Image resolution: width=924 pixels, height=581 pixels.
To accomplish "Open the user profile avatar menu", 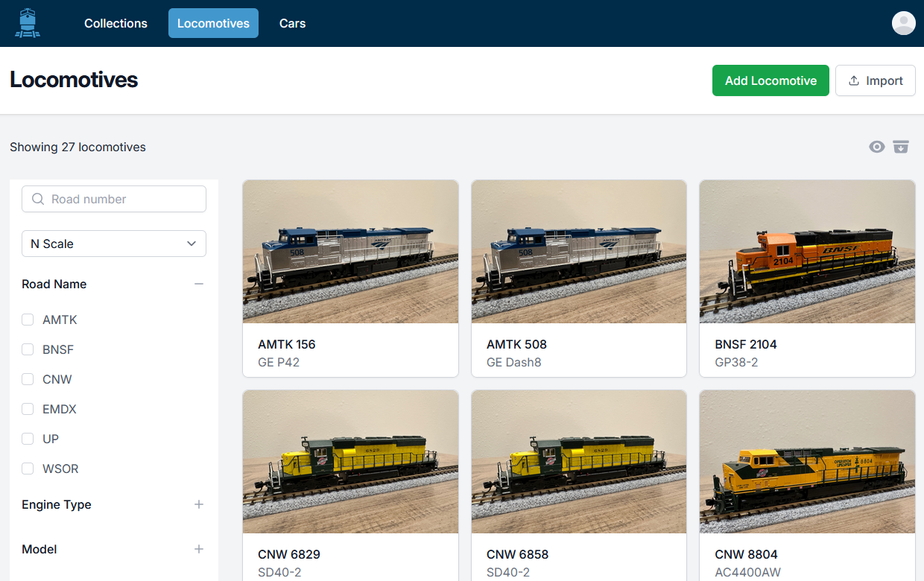I will point(903,23).
